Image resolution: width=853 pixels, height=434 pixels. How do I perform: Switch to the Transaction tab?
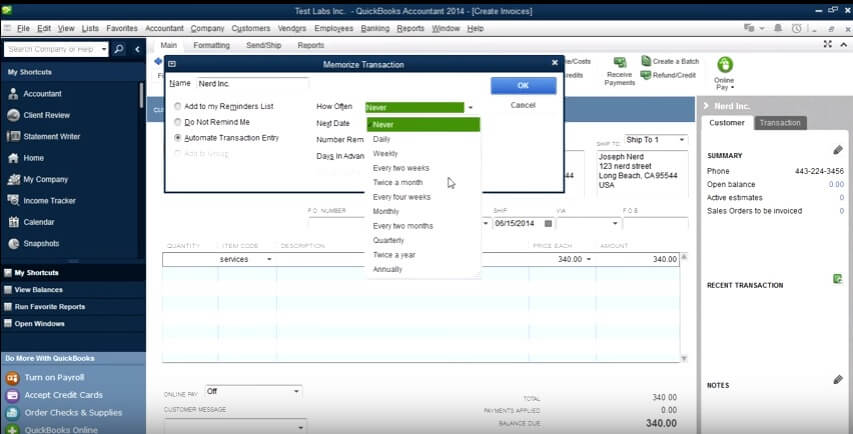(780, 123)
